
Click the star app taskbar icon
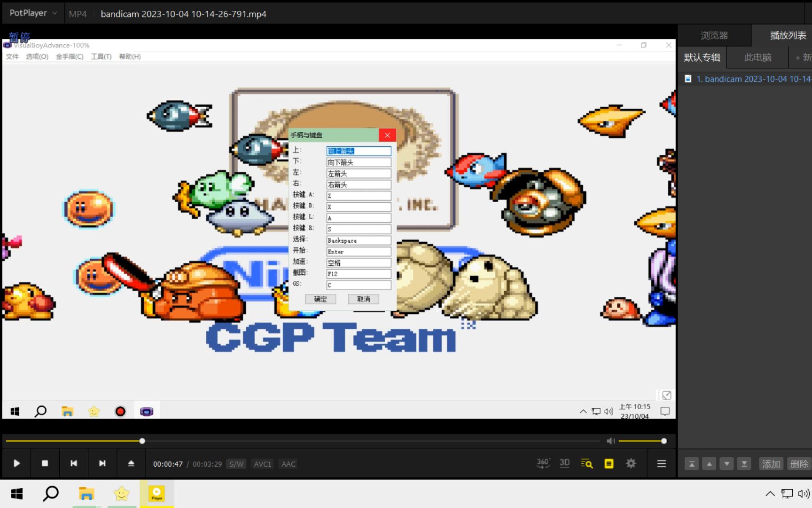point(122,493)
